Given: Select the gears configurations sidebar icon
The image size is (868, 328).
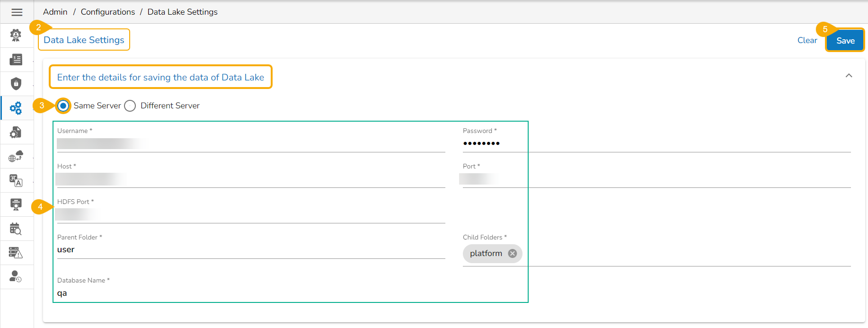Looking at the screenshot, I should [16, 108].
